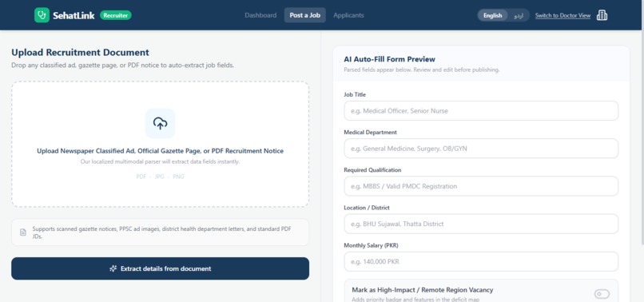Screen dimensions: 644x302
Task: Focus the Monthly Salary (PKR) input field
Action: (481, 262)
